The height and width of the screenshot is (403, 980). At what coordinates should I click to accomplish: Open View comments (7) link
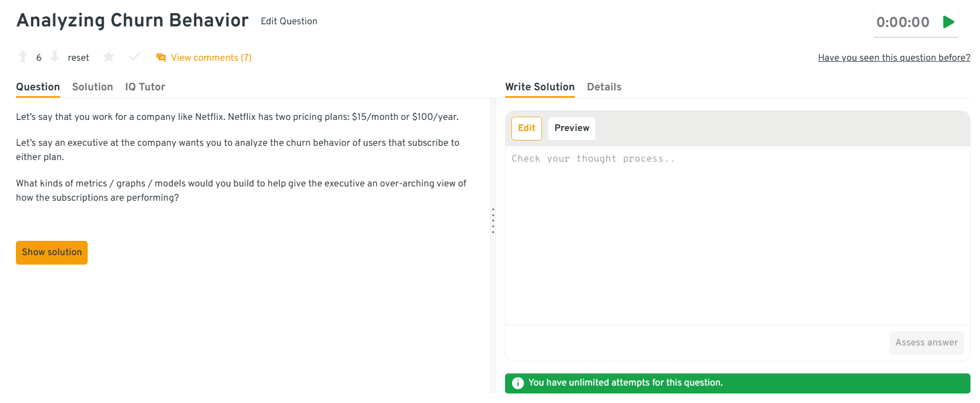(211, 58)
